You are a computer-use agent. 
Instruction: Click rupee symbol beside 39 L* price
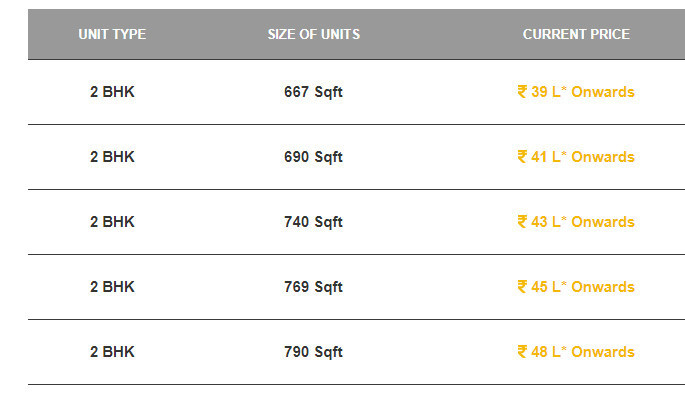point(522,92)
